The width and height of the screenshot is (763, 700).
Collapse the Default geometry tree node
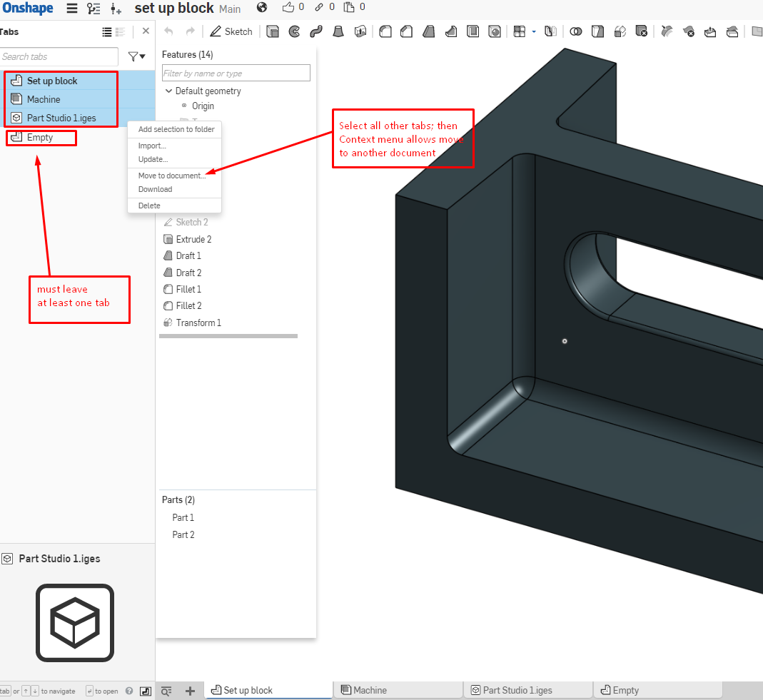point(168,91)
